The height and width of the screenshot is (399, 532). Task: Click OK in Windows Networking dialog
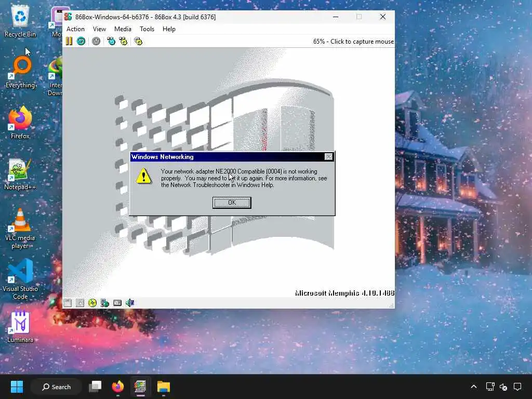232,203
